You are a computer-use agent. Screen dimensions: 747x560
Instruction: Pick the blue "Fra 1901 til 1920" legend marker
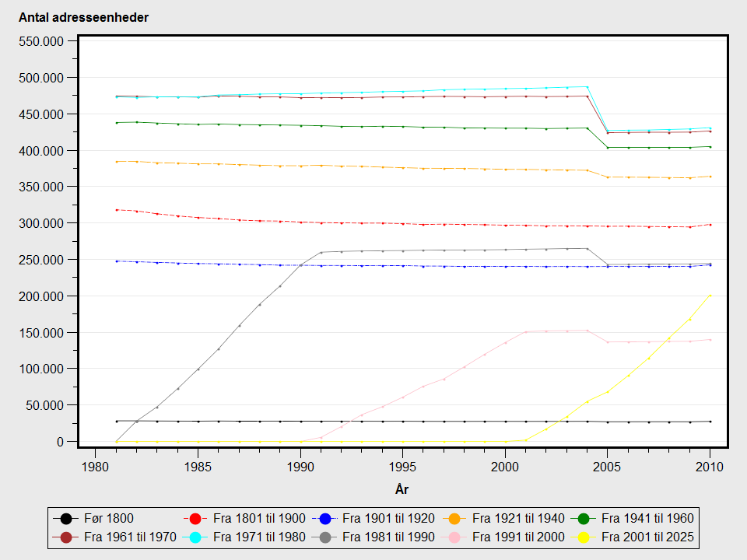[325, 519]
